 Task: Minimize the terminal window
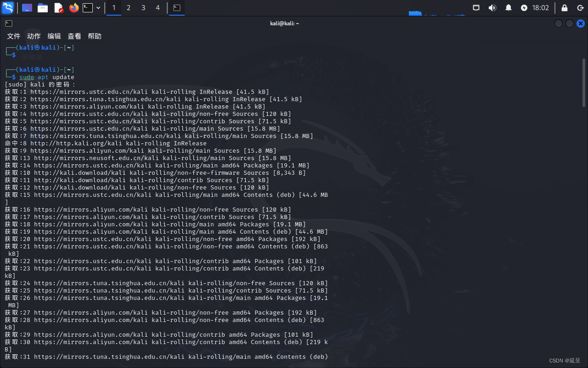[559, 23]
